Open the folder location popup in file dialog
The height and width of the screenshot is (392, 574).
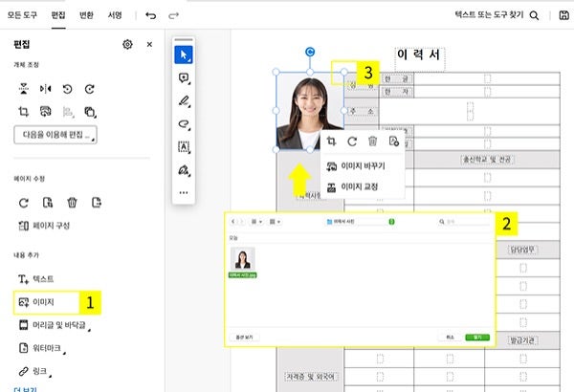pyautogui.click(x=361, y=222)
